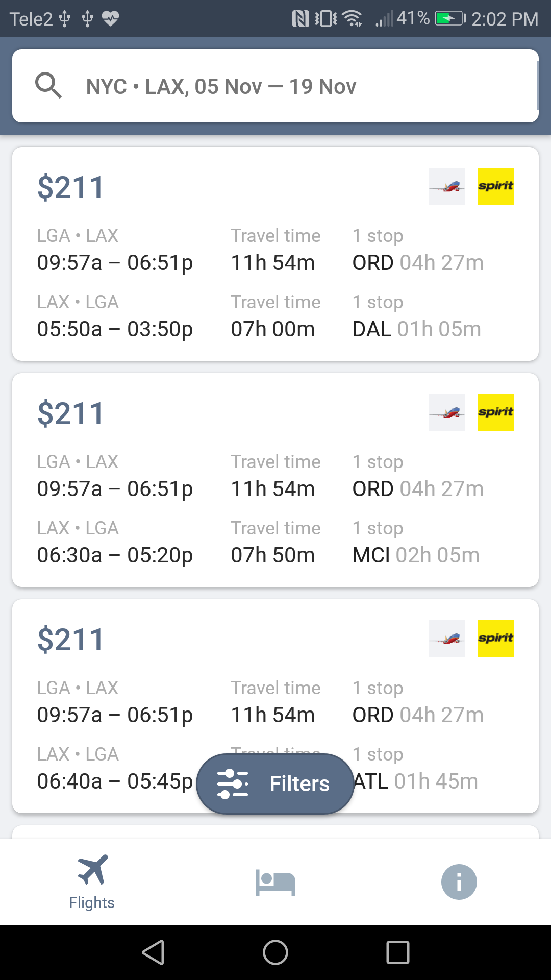Image resolution: width=551 pixels, height=980 pixels.
Task: Tap Spirit logo on second flight card
Action: click(x=495, y=412)
